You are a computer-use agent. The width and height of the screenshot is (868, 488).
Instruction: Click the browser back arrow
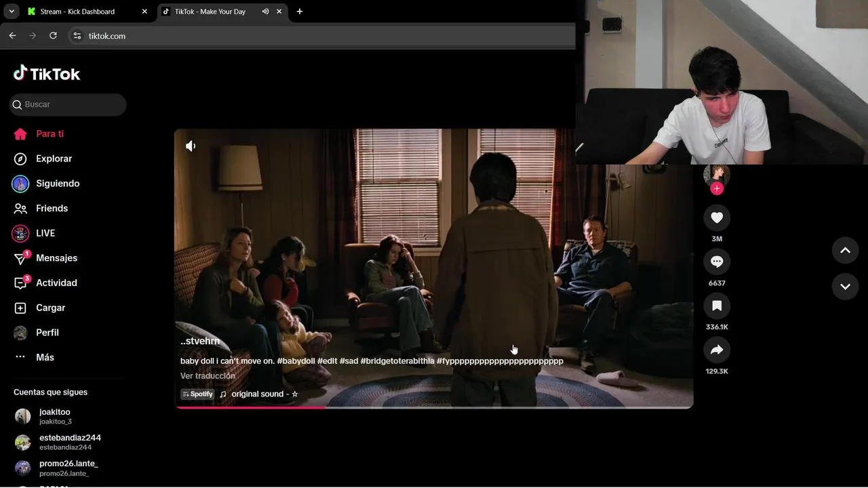point(12,36)
